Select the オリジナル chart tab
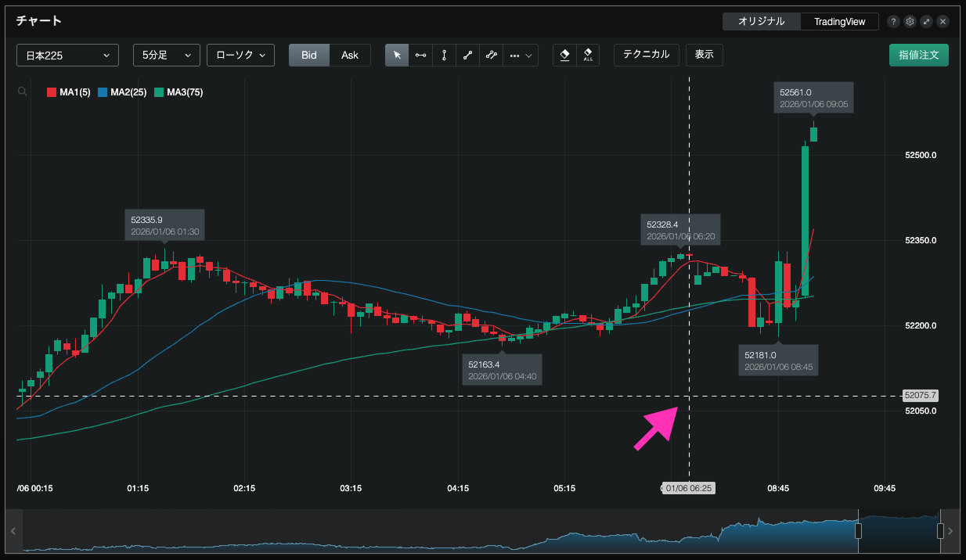 761,22
